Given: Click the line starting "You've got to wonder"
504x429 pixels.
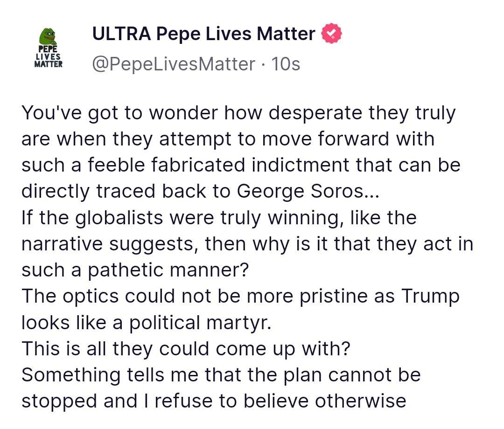Looking at the screenshot, I should point(238,113).
